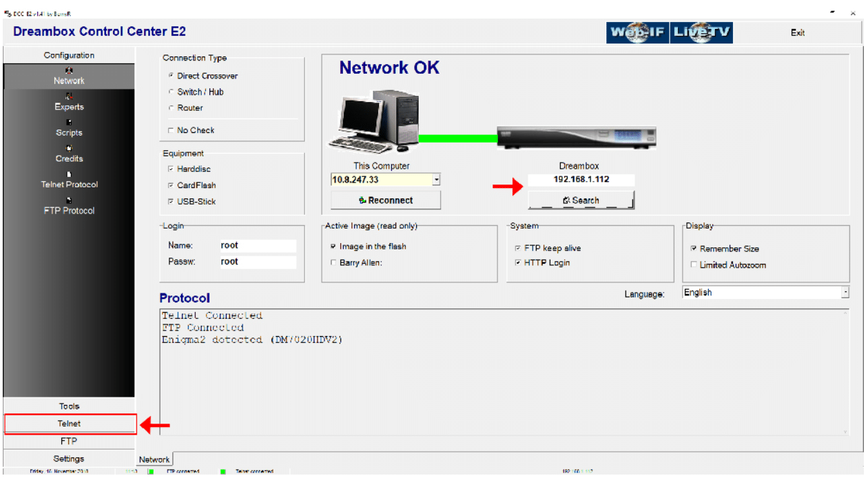Screen dimensions: 868x478
Task: Select the Router connection type
Action: pyautogui.click(x=172, y=108)
